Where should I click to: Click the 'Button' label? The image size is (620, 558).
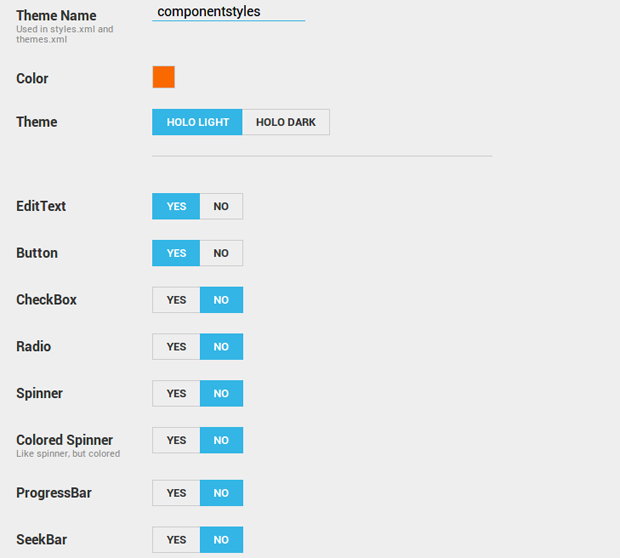click(x=37, y=253)
